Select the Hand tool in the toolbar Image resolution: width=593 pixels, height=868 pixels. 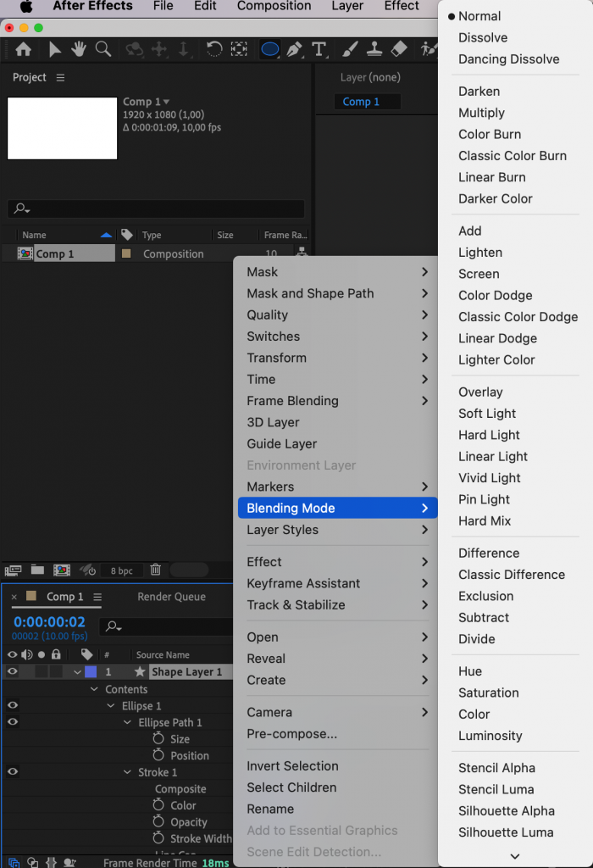78,49
